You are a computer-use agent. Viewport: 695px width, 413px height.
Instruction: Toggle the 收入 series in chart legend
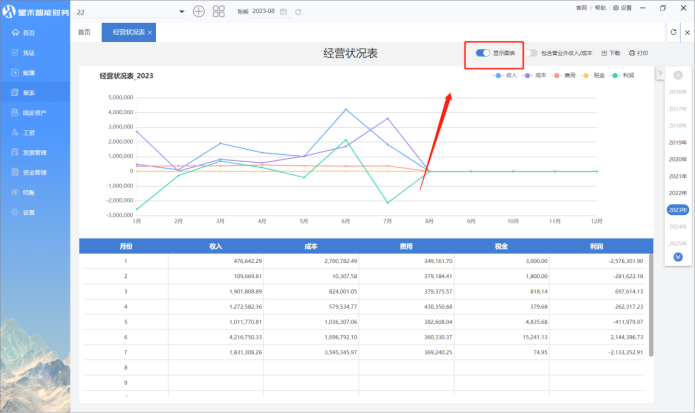505,76
